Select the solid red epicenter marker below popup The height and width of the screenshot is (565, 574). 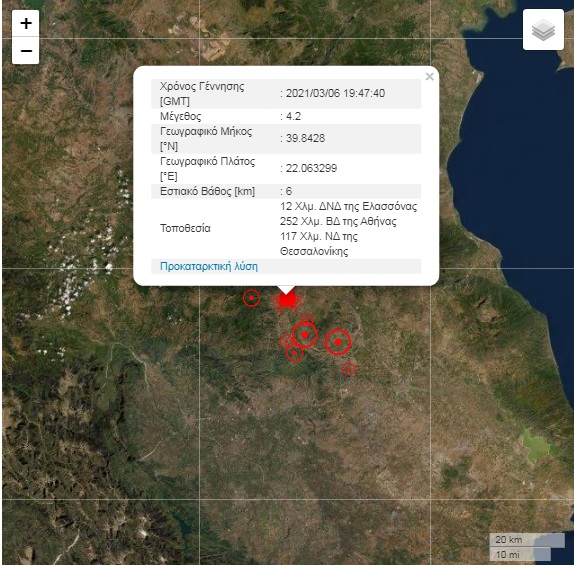coord(287,300)
